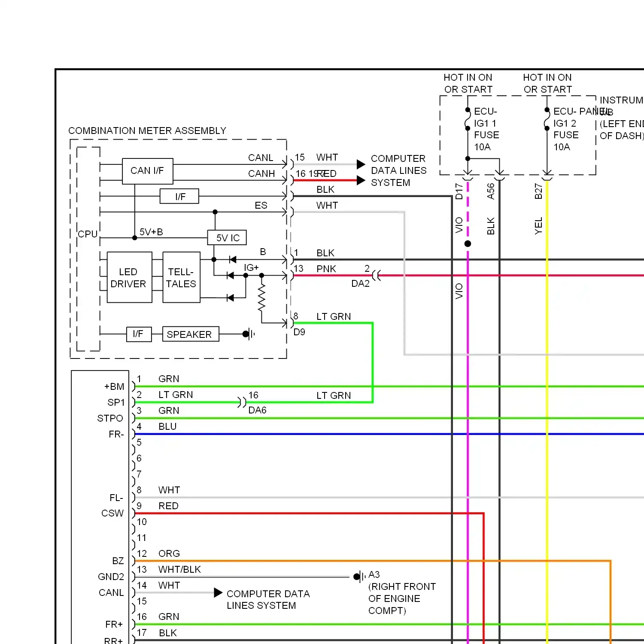
Task: Click the arrowhead after the pin 14 WHT wire
Action: pyautogui.click(x=218, y=593)
